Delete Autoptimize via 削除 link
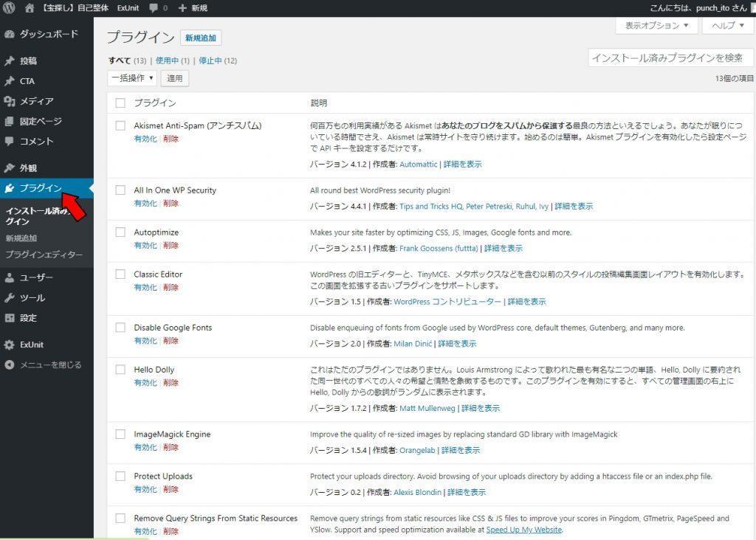This screenshot has width=756, height=540. coord(171,245)
